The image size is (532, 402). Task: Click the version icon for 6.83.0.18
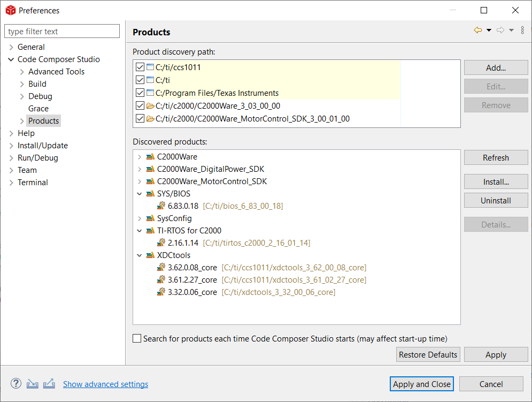click(x=161, y=206)
